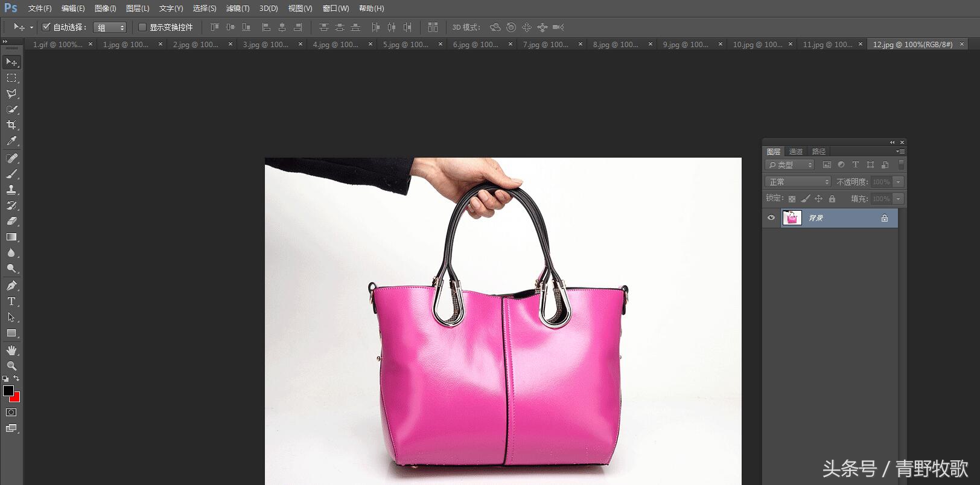Activate the Horizontal Type tool

[11, 301]
